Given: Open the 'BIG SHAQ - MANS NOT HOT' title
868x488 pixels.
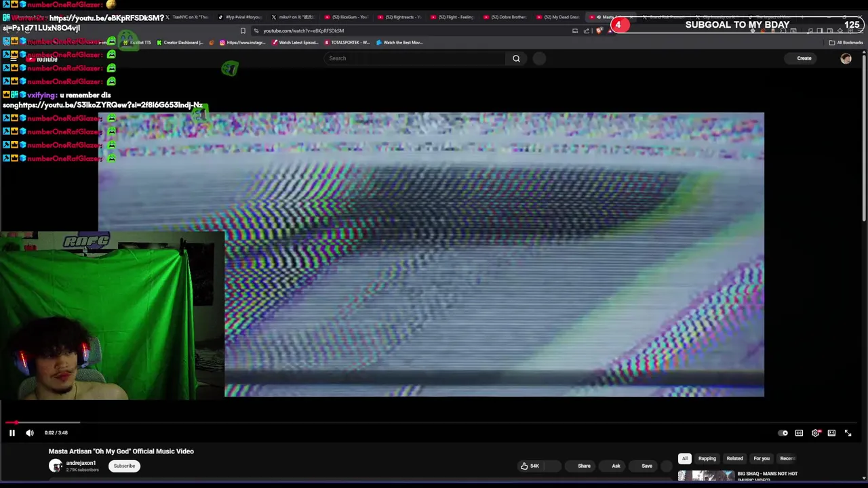Looking at the screenshot, I should 767,476.
